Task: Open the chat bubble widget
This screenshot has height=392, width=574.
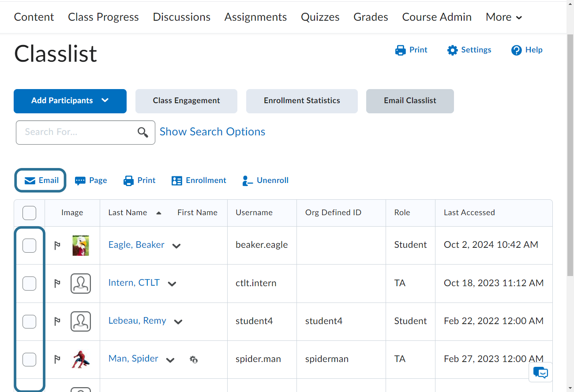Action: [x=540, y=373]
